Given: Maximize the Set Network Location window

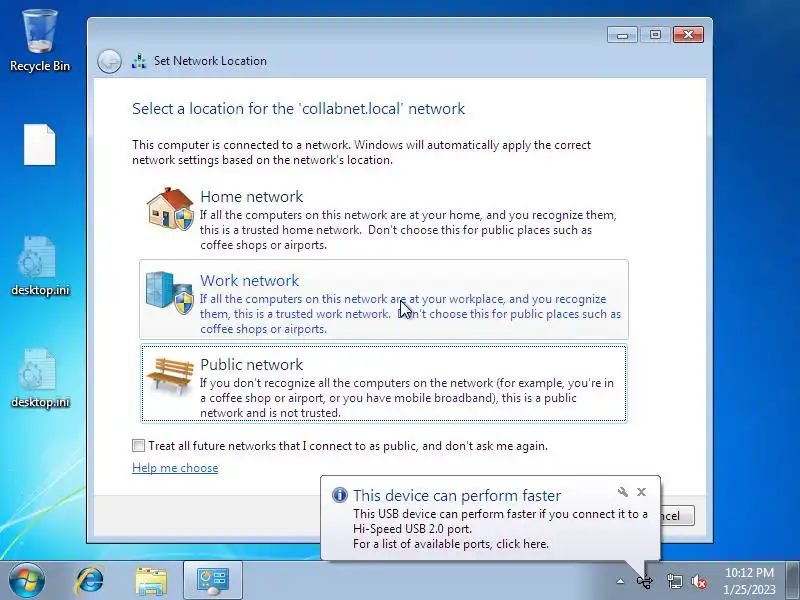Looking at the screenshot, I should (655, 35).
